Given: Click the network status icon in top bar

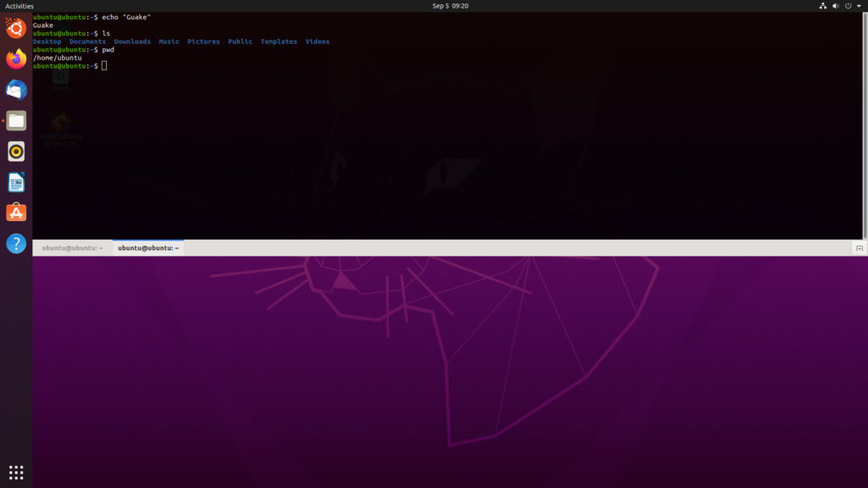Looking at the screenshot, I should [x=822, y=6].
